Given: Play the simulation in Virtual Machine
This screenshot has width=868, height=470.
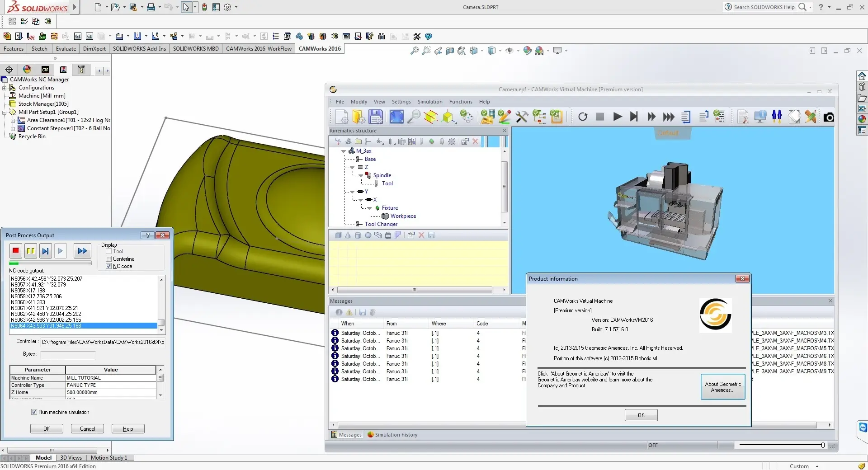Looking at the screenshot, I should pos(617,117).
